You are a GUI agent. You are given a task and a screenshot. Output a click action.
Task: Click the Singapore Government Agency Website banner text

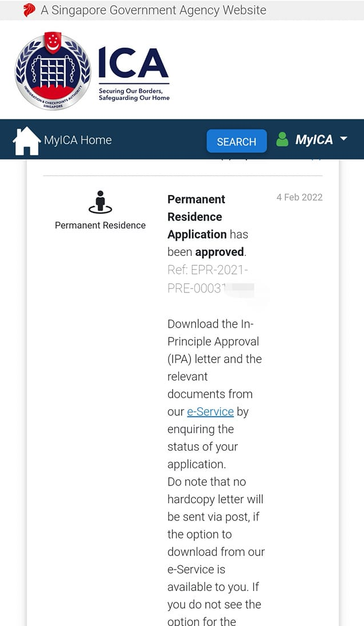point(154,10)
